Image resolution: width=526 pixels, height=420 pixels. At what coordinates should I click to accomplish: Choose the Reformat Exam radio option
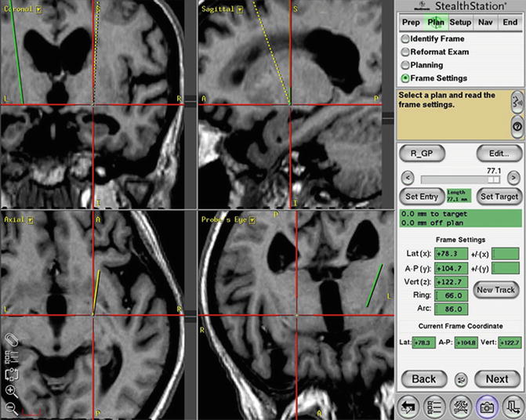[404, 52]
